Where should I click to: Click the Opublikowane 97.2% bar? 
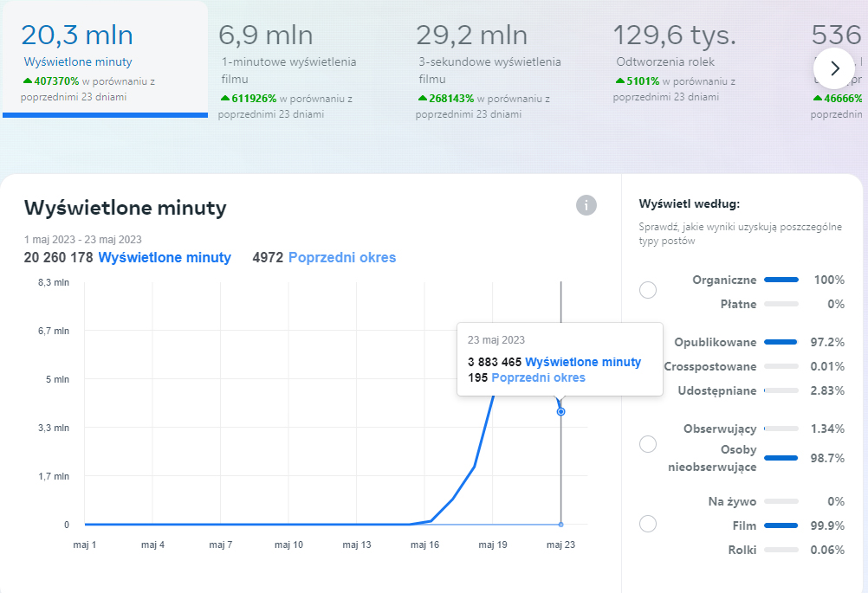(x=781, y=342)
